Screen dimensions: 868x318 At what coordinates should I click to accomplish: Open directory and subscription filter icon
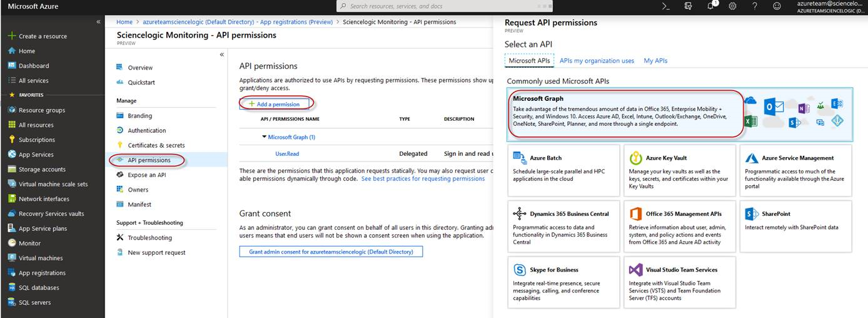689,6
